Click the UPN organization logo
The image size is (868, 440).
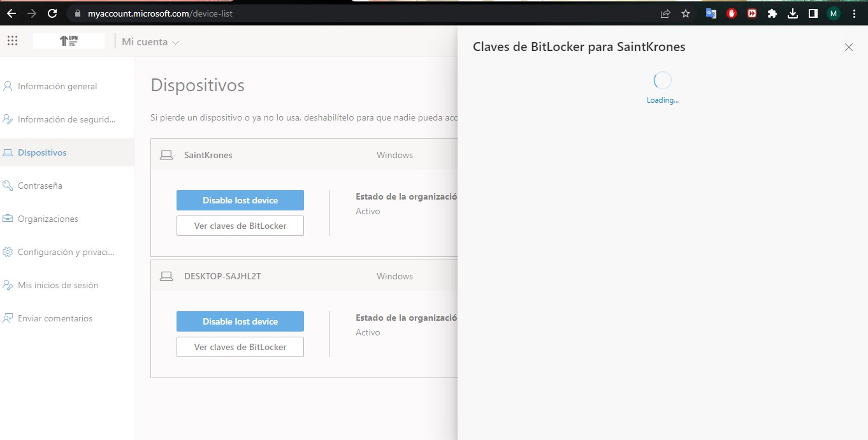pyautogui.click(x=69, y=41)
